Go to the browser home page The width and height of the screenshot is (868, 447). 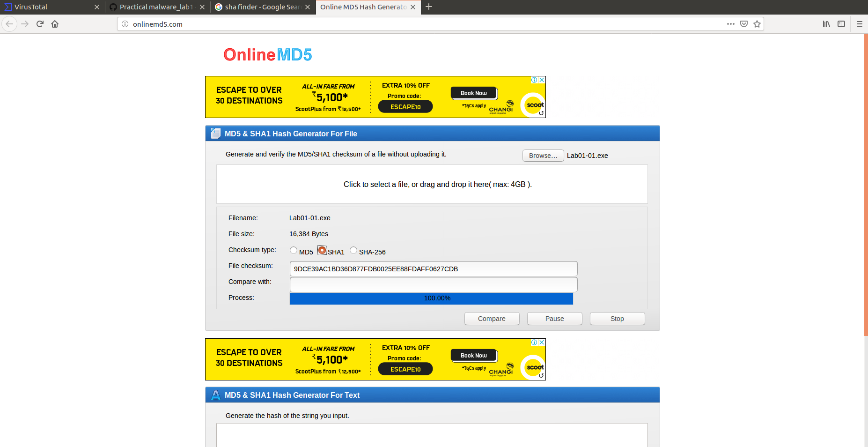(x=55, y=24)
